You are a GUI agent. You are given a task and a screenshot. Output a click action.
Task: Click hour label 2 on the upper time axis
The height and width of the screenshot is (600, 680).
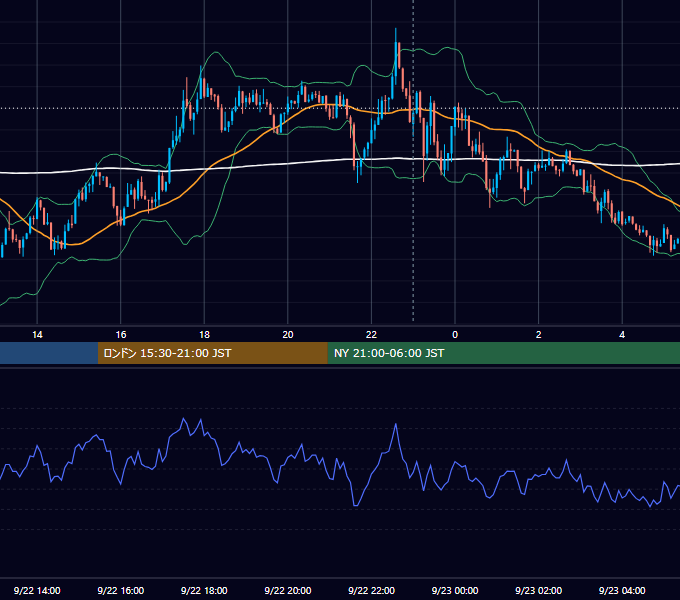coord(538,335)
